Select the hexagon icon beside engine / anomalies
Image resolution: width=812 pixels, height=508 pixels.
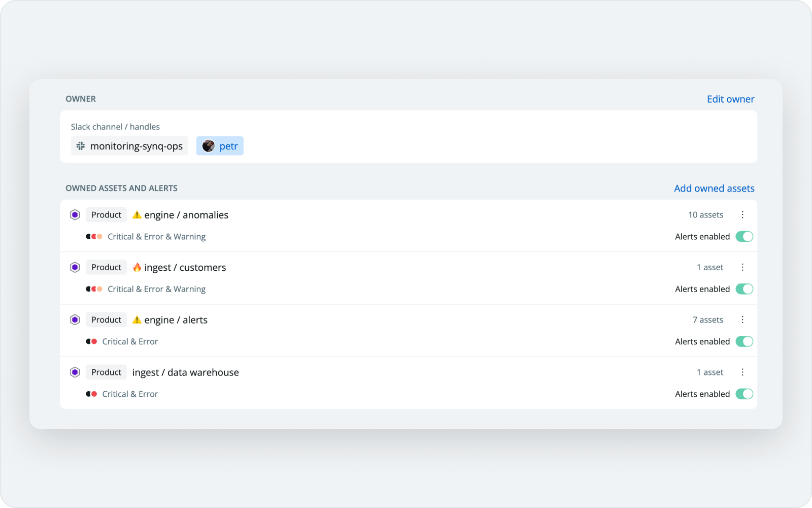pyautogui.click(x=75, y=214)
